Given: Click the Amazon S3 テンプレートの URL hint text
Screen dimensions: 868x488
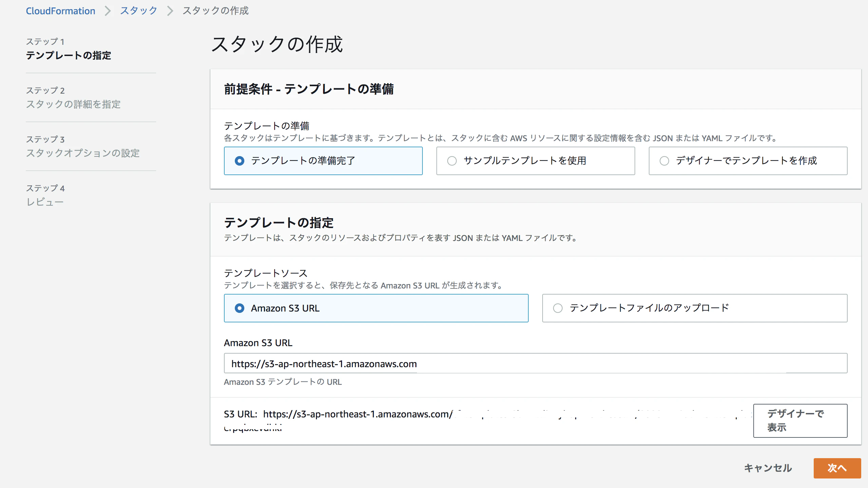Looking at the screenshot, I should tap(283, 382).
